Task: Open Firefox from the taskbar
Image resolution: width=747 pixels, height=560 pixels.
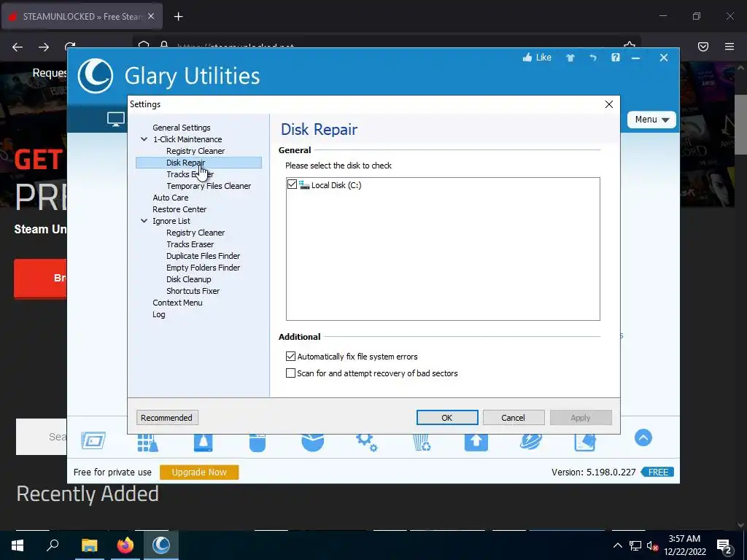Action: [x=125, y=545]
